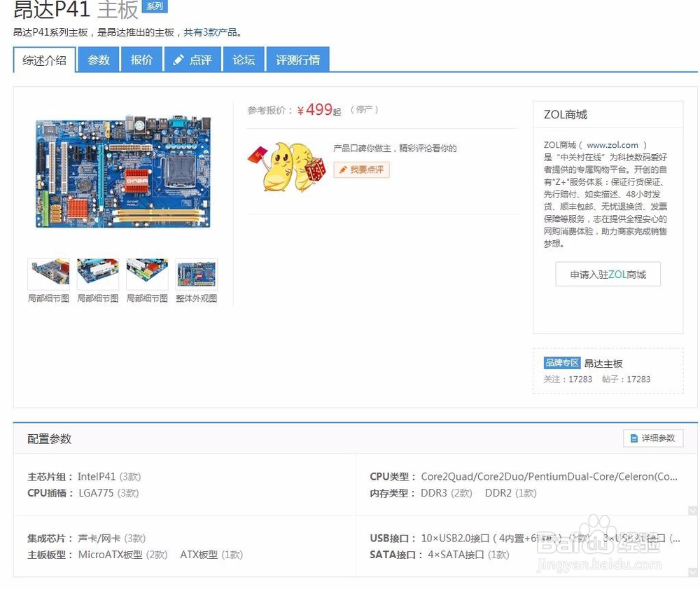Click the main blue motherboard product photo
Screen dimensions: 700x589
tap(123, 172)
